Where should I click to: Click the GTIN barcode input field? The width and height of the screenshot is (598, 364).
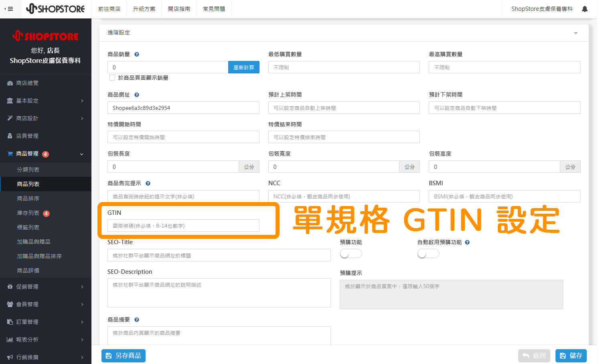[x=183, y=226]
